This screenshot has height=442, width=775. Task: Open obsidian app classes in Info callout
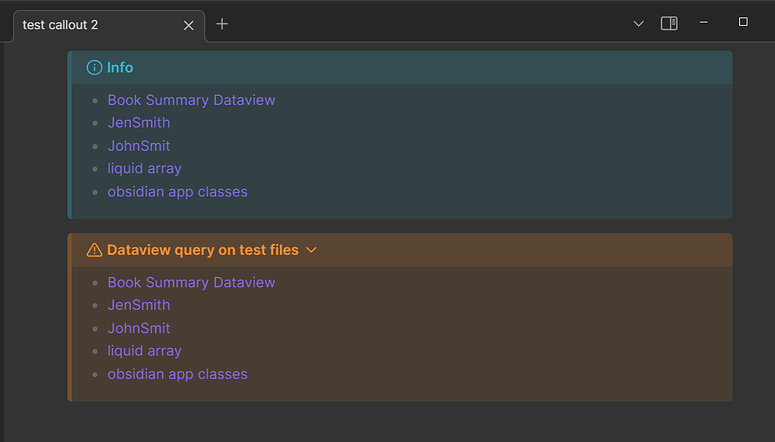coord(177,192)
